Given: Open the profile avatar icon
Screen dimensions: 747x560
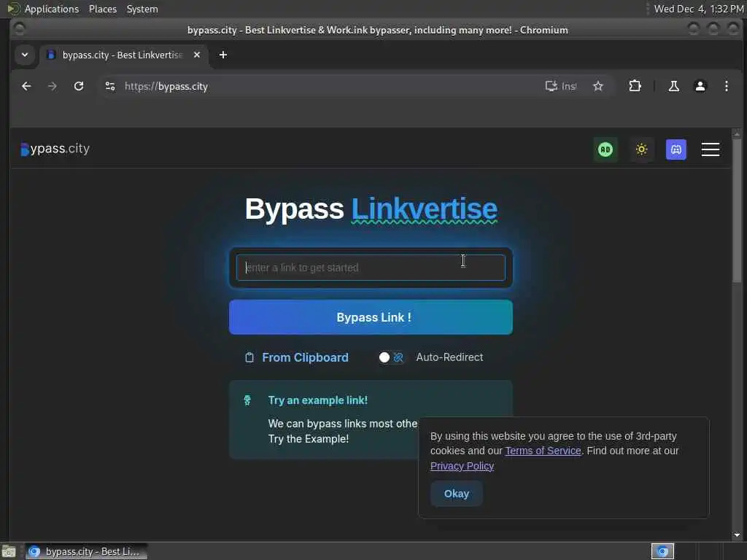Looking at the screenshot, I should (x=700, y=86).
